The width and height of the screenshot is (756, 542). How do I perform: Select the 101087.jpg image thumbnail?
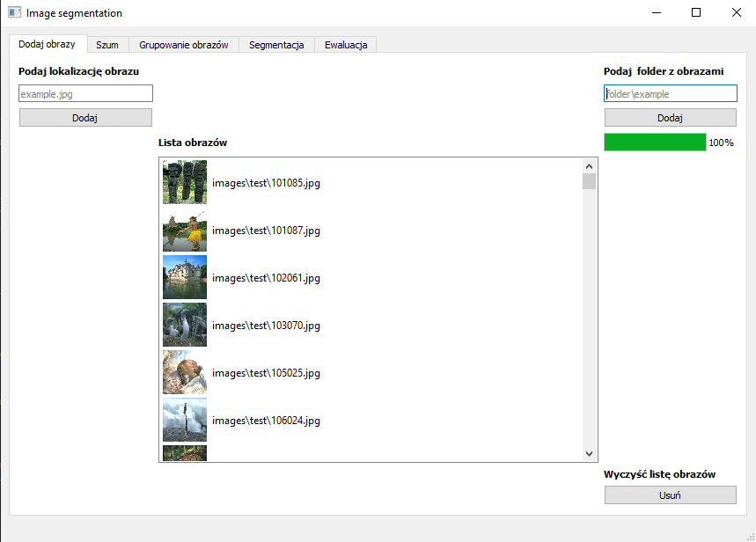tap(184, 230)
